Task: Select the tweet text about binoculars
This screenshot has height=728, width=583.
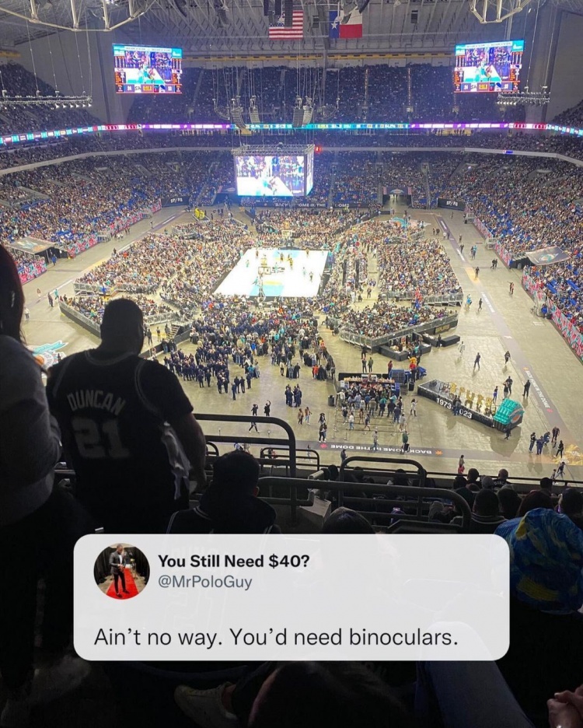Action: pos(276,637)
